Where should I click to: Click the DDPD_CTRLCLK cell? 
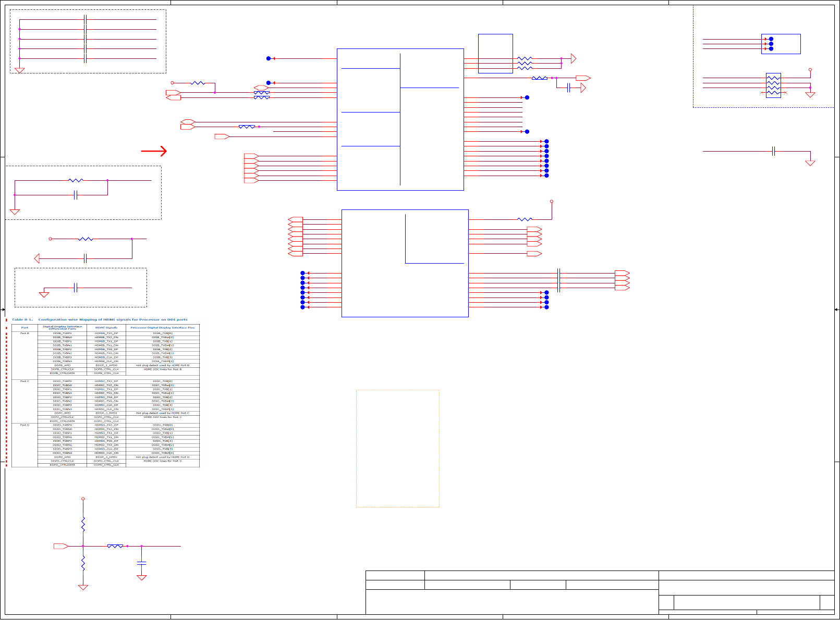(x=62, y=461)
